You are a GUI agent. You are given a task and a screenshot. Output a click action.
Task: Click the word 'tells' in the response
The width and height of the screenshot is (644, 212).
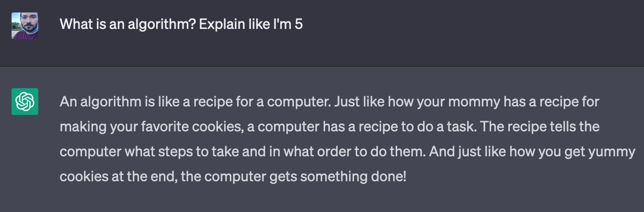tap(564, 127)
